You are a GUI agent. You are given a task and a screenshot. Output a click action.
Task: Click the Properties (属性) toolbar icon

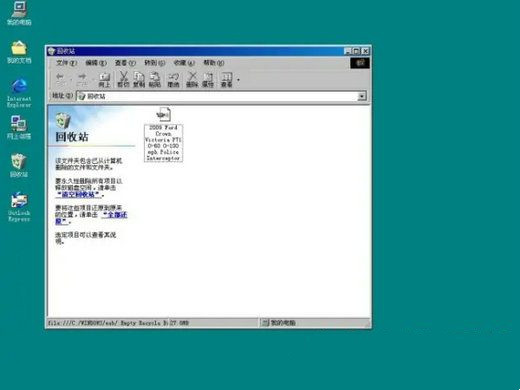click(x=208, y=80)
